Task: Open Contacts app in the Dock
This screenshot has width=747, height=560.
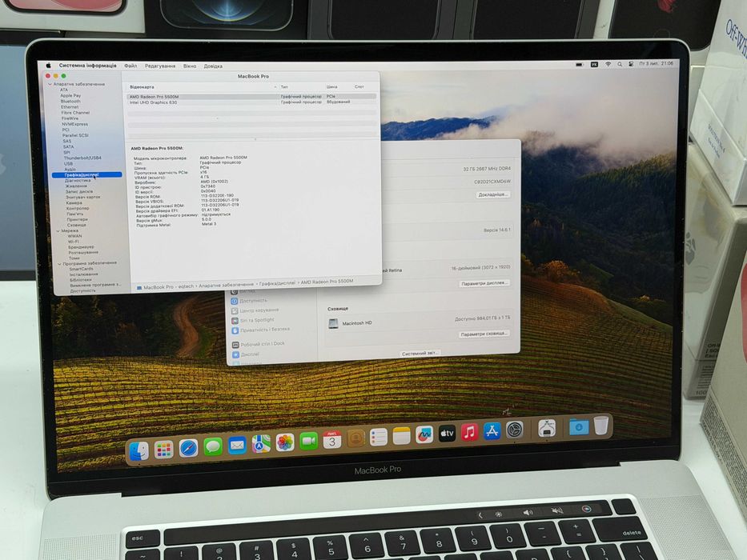Action: click(x=355, y=438)
